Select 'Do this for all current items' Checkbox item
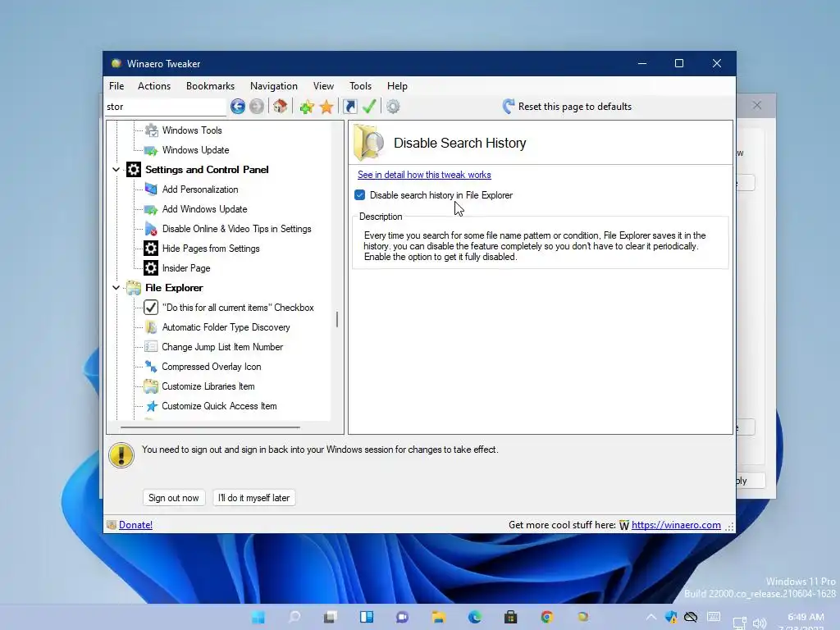The image size is (840, 630). (238, 308)
